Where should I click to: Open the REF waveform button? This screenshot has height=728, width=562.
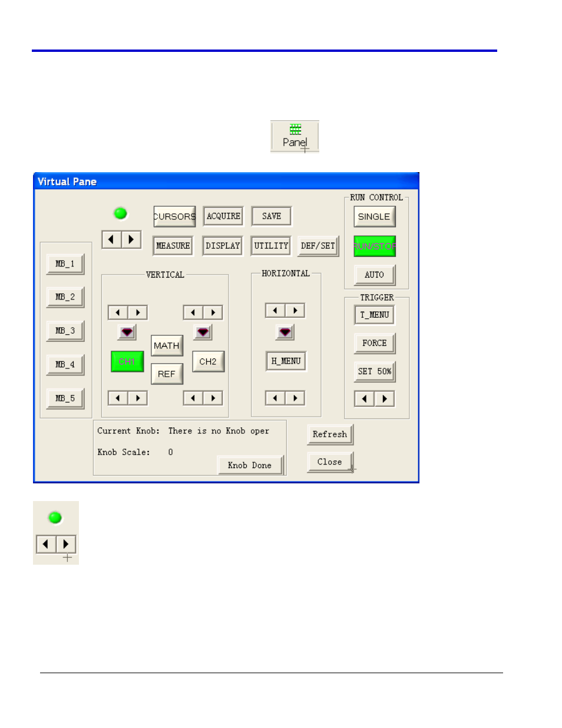[x=167, y=374]
